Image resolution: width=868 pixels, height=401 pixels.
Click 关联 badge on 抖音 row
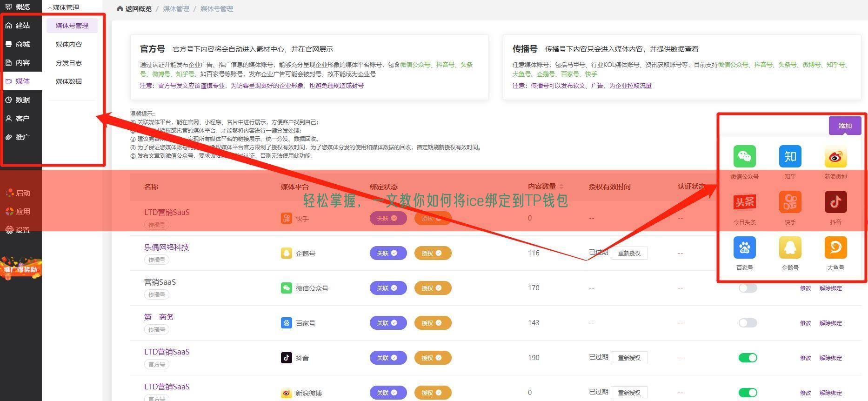(x=388, y=358)
